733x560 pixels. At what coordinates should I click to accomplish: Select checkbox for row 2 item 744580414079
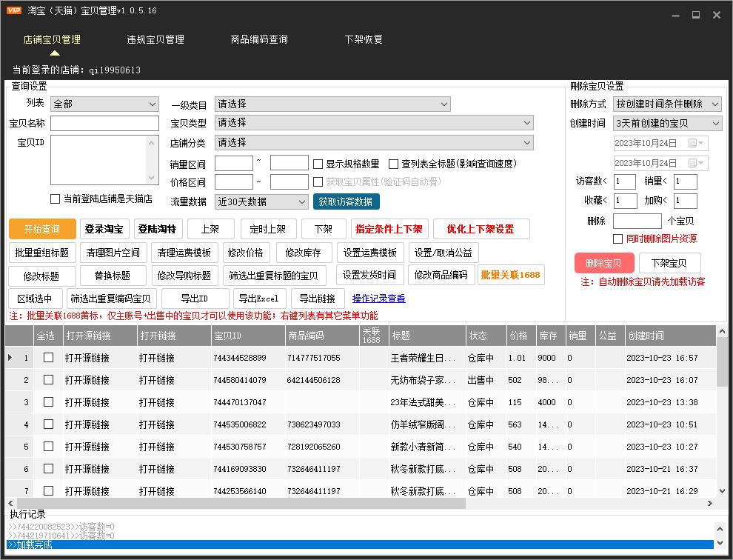coord(48,380)
